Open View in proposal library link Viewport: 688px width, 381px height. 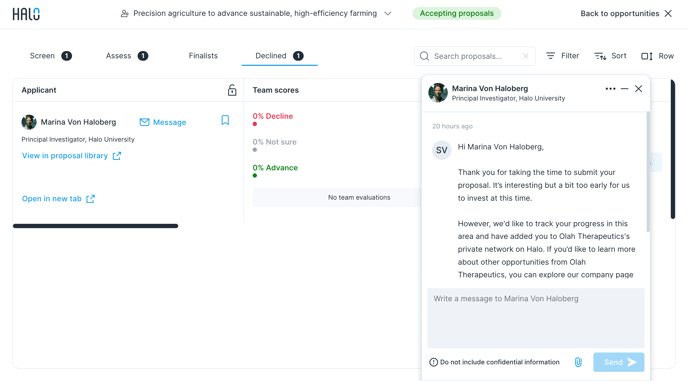(x=72, y=156)
